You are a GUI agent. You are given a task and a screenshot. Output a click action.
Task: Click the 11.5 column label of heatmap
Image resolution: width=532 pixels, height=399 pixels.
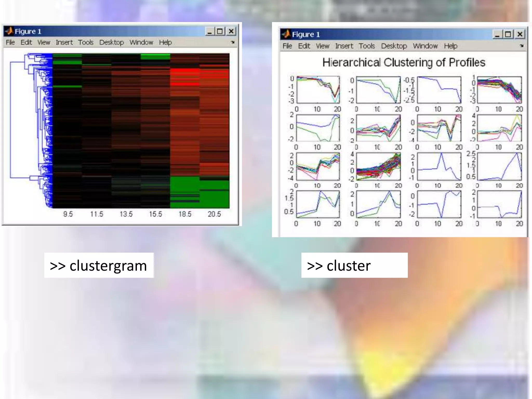click(x=97, y=214)
